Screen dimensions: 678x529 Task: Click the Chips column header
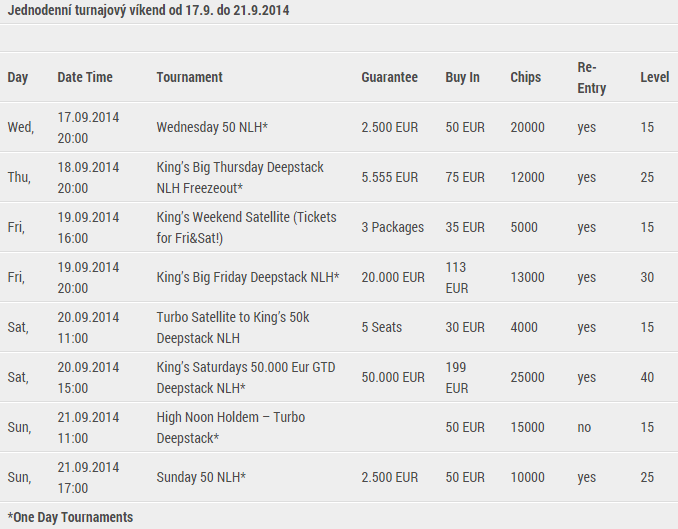525,77
